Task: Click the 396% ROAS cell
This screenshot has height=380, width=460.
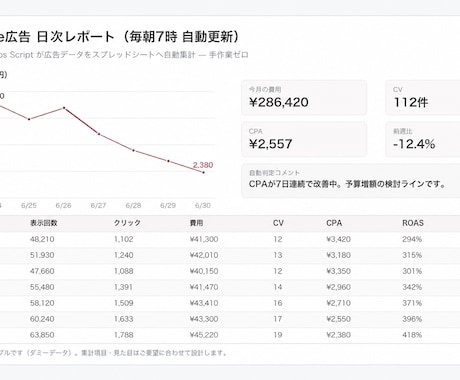Action: coord(412,319)
